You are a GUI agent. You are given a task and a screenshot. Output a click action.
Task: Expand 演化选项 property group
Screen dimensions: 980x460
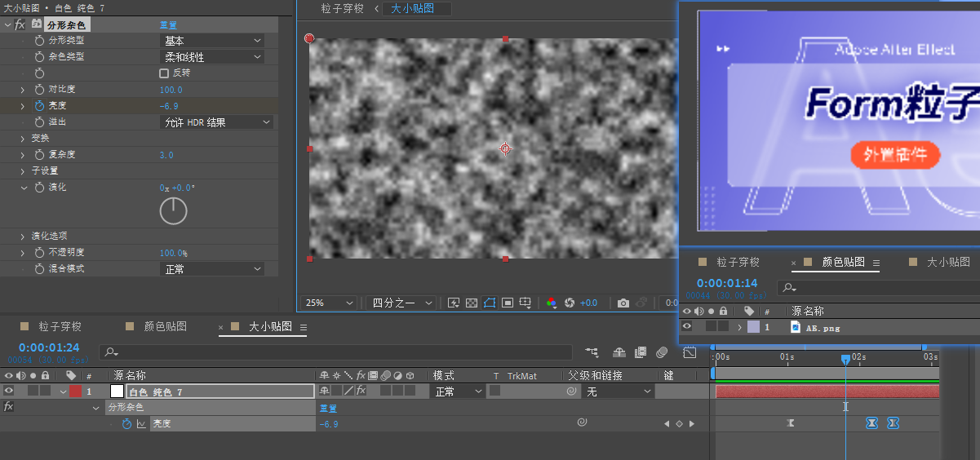click(x=23, y=237)
